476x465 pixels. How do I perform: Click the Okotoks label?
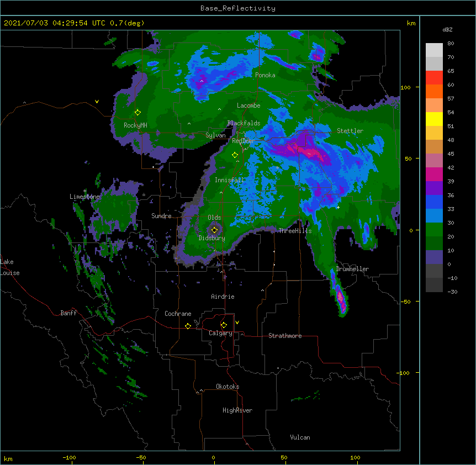228,387
